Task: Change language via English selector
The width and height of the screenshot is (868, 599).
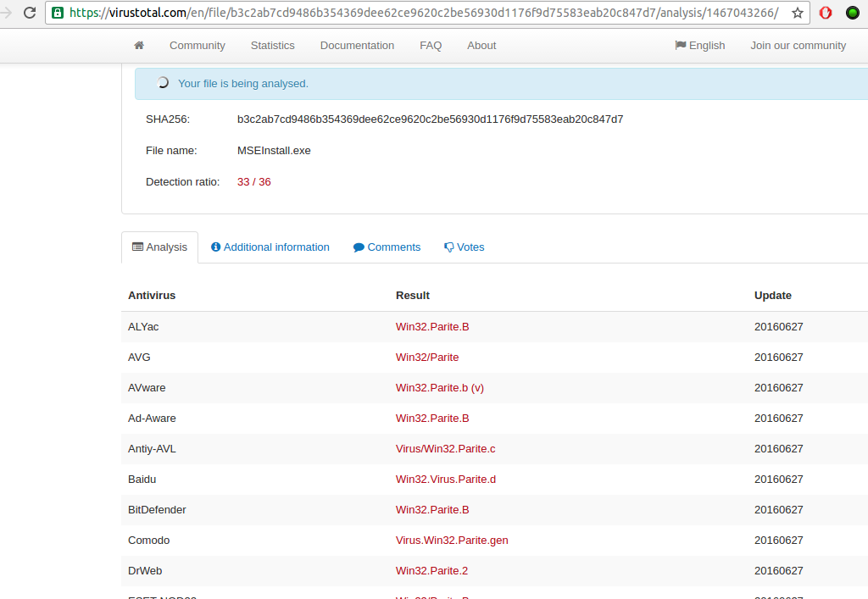Action: 700,46
